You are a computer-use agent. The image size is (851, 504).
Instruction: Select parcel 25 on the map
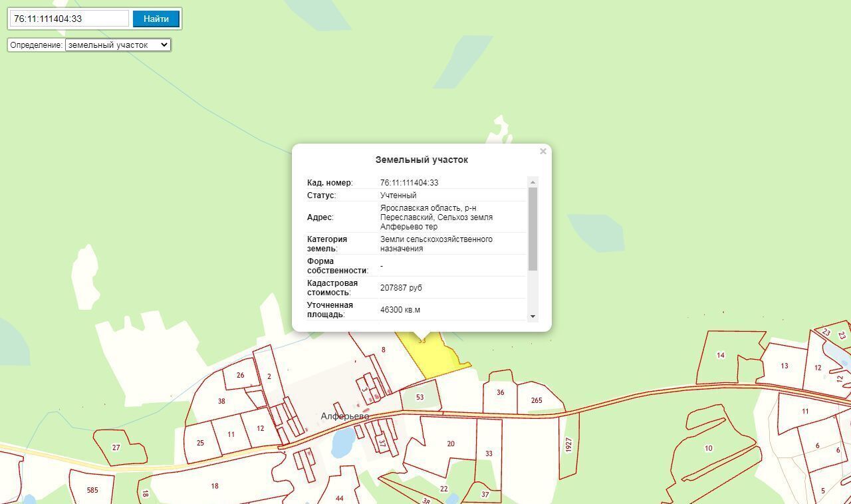coord(200,443)
